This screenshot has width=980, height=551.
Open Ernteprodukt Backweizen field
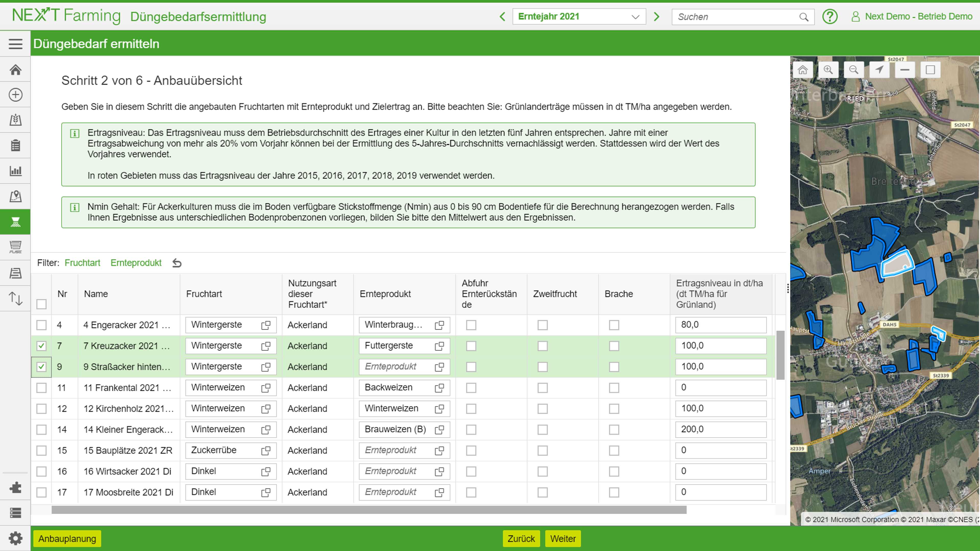tap(404, 388)
